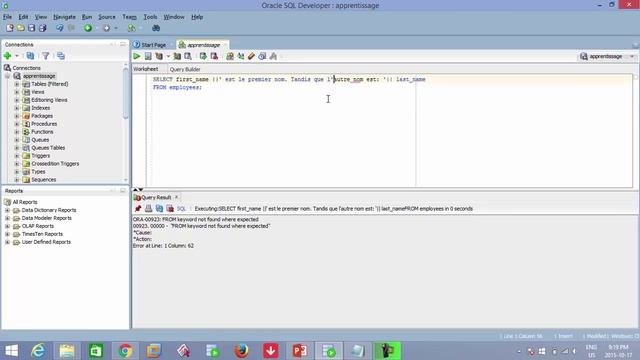Image resolution: width=640 pixels, height=360 pixels.
Task: Open the Source menu
Action: 107,17
